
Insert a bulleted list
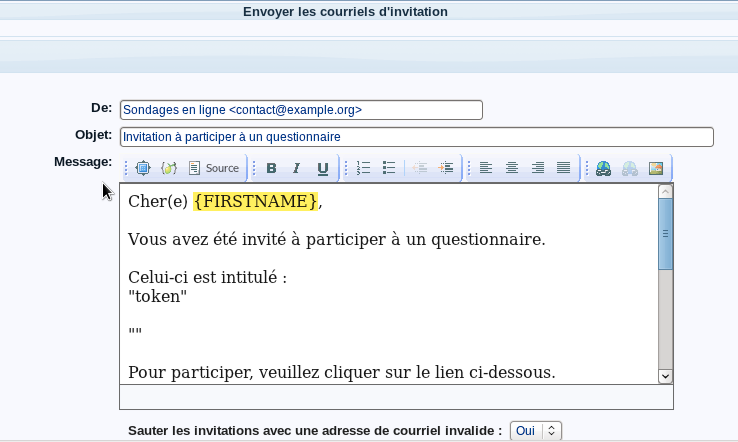(x=390, y=168)
